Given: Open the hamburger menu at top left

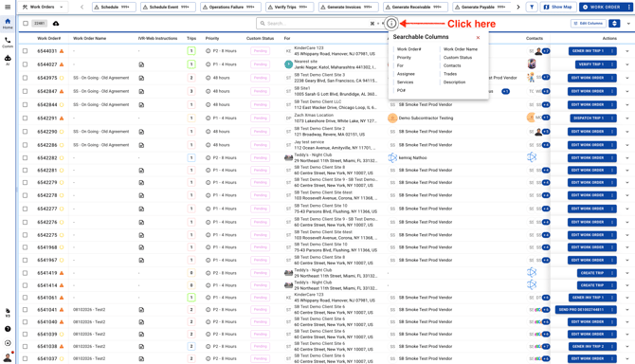Looking at the screenshot, I should [x=8, y=7].
